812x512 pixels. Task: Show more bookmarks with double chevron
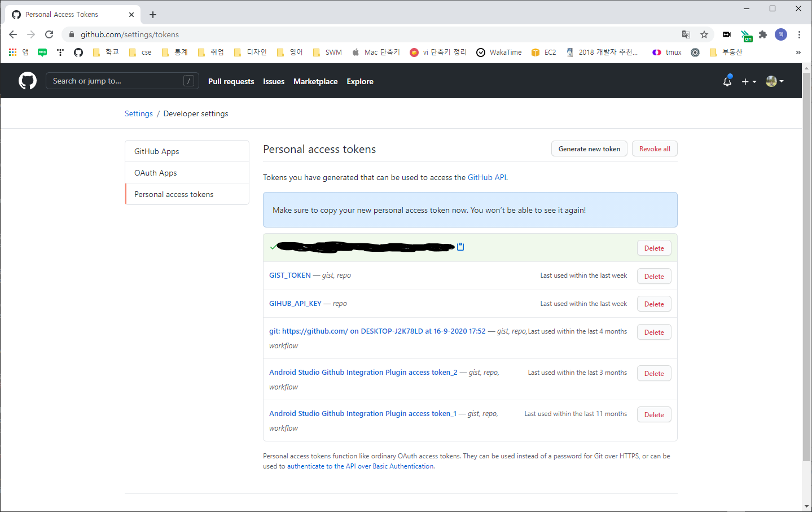coord(798,52)
